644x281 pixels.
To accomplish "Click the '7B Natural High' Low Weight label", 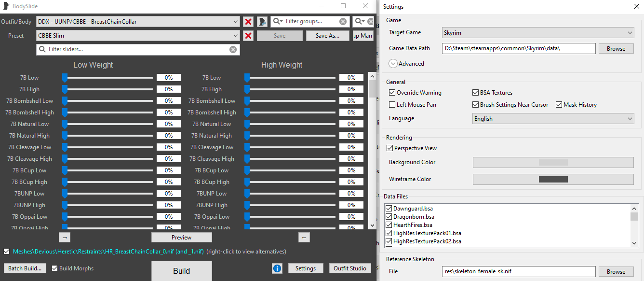I will point(29,136).
